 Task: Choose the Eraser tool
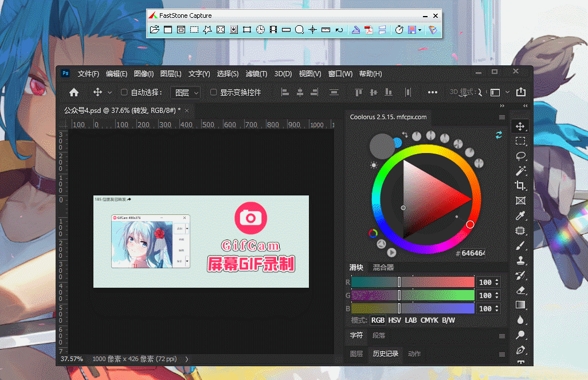(x=520, y=290)
